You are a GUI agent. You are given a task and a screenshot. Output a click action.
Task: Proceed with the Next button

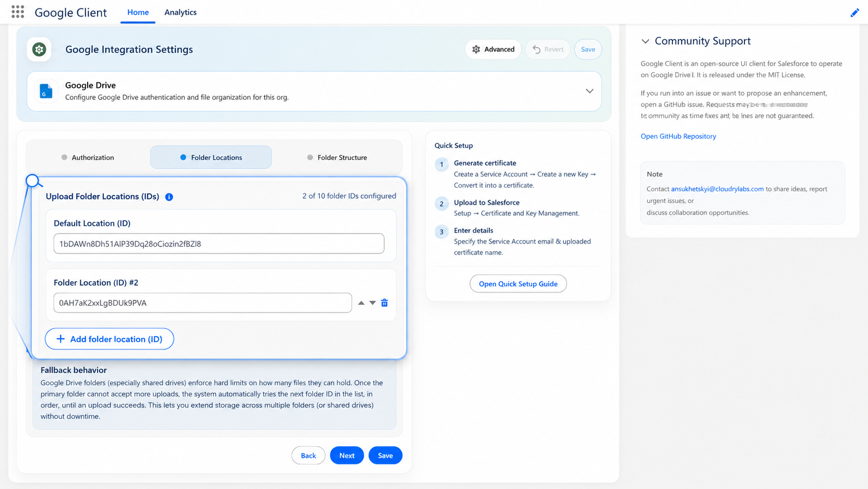tap(347, 456)
